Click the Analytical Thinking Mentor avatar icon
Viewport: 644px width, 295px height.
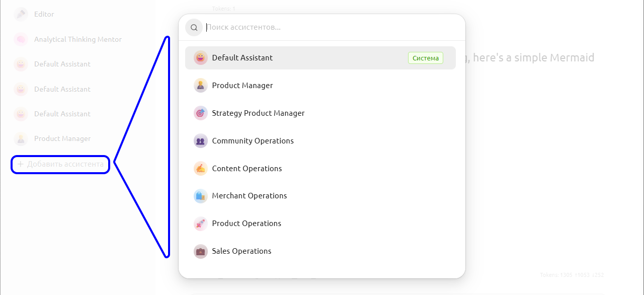point(21,39)
